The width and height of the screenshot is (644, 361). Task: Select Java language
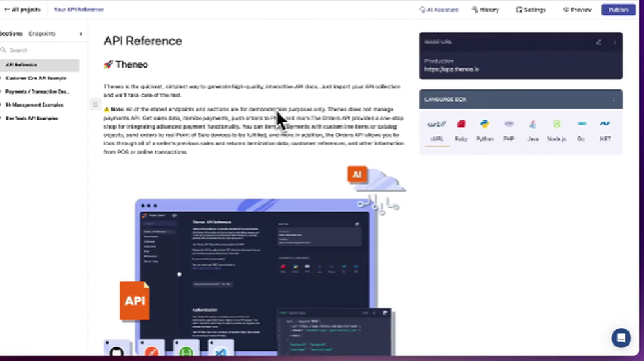pos(533,131)
